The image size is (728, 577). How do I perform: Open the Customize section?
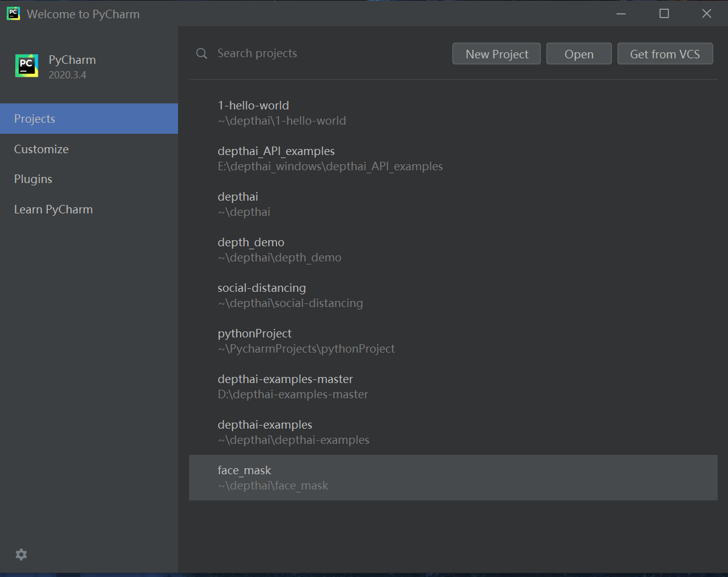(89, 149)
